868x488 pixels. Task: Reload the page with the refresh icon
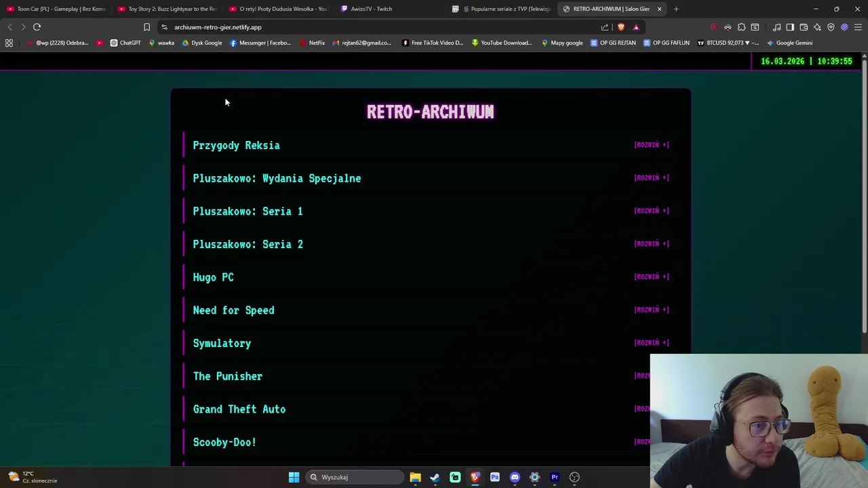point(37,27)
